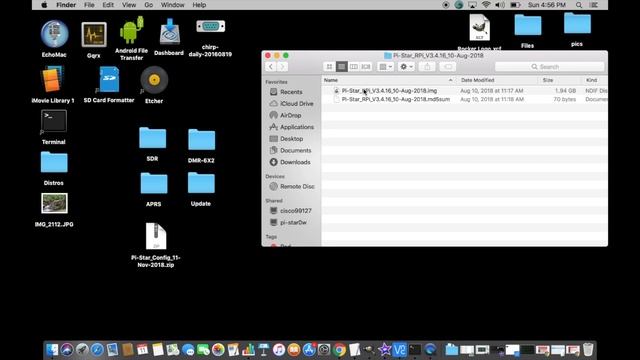
Task: Open Spotlight search in menu bar
Action: pos(579,5)
